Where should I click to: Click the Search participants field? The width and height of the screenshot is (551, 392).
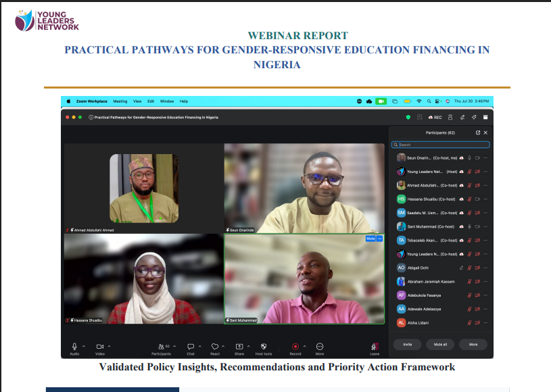point(441,145)
